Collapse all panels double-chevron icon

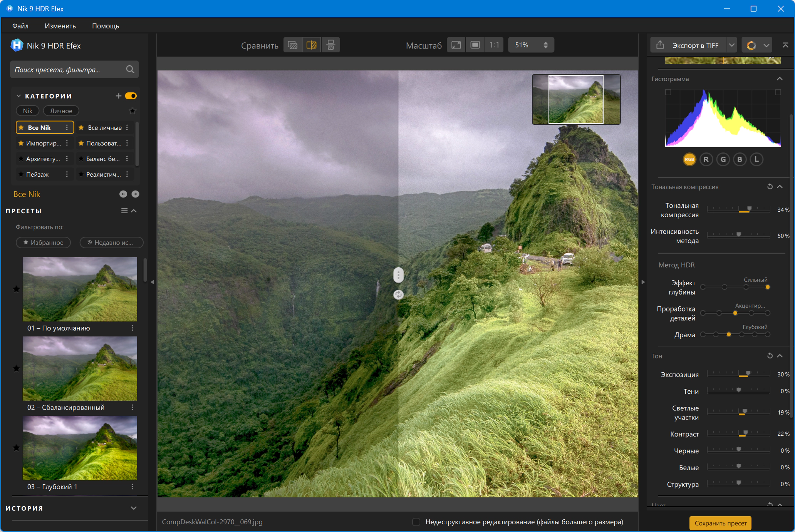click(785, 45)
